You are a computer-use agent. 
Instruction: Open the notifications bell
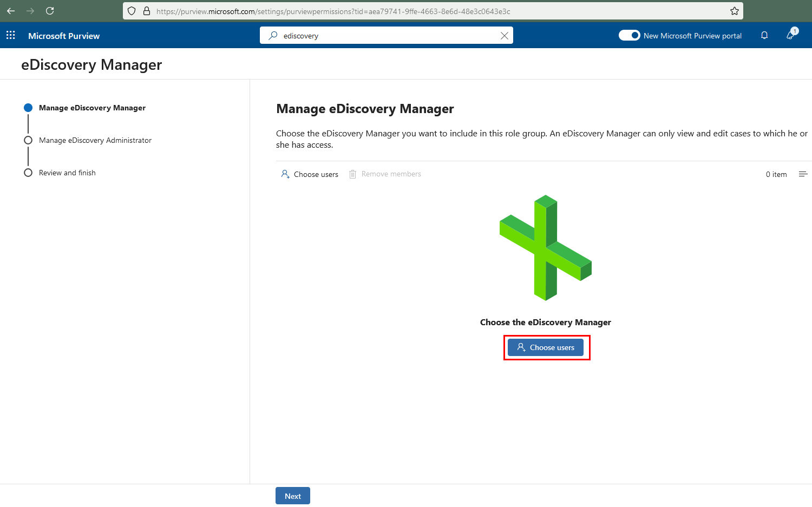tap(764, 36)
